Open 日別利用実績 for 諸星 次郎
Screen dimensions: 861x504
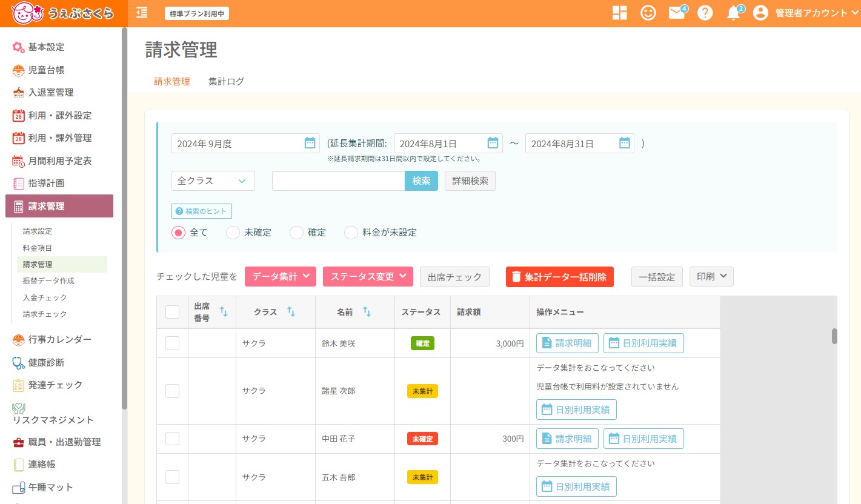576,409
